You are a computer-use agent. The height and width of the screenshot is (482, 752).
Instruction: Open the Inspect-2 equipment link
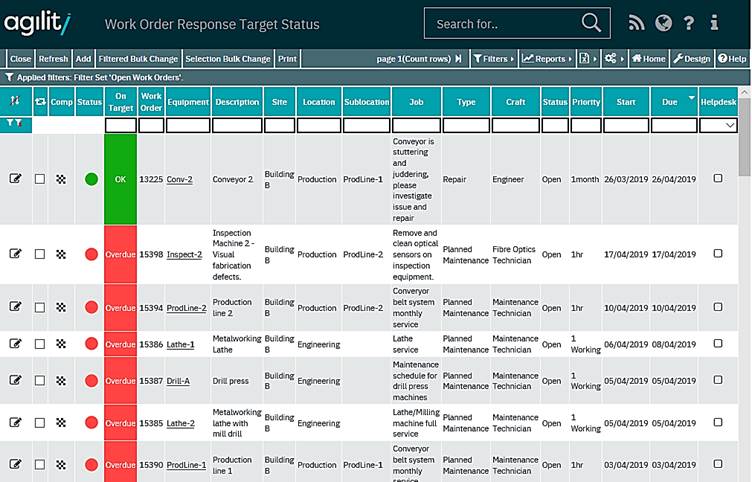pyautogui.click(x=184, y=254)
